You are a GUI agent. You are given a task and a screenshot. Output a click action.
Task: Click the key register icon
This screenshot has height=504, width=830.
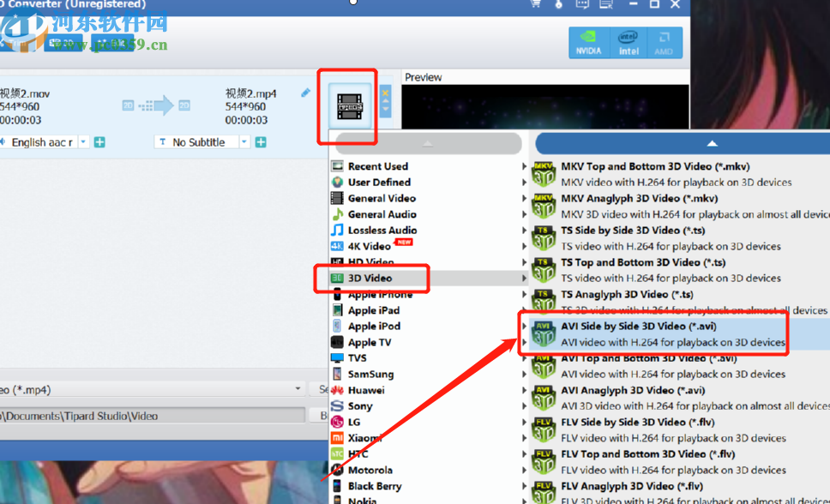point(559,3)
